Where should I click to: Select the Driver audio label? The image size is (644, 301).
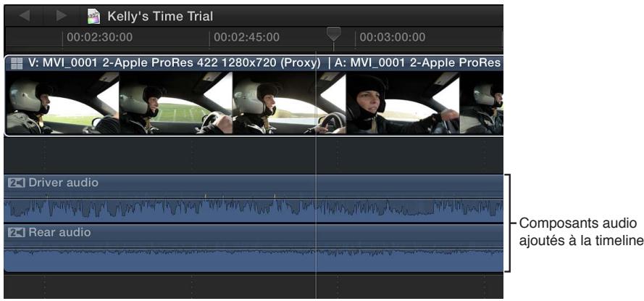tap(63, 182)
